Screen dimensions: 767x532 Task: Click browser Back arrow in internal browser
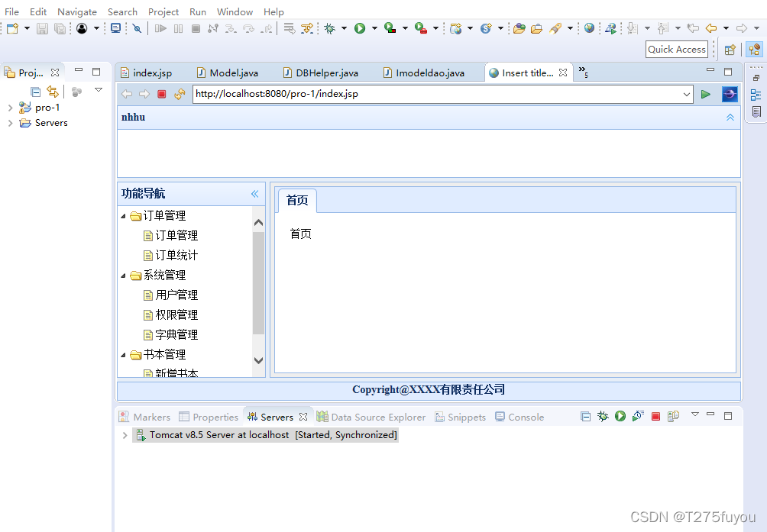click(127, 94)
